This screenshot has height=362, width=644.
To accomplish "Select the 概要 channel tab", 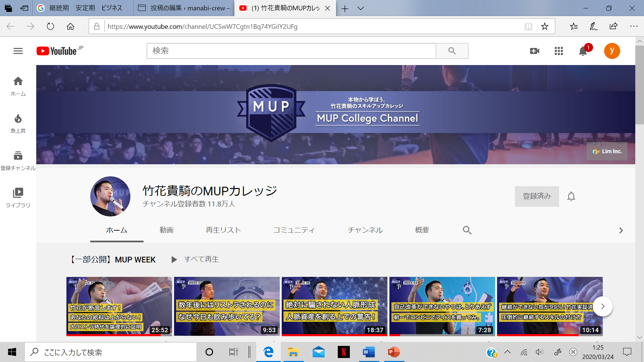I will click(422, 230).
